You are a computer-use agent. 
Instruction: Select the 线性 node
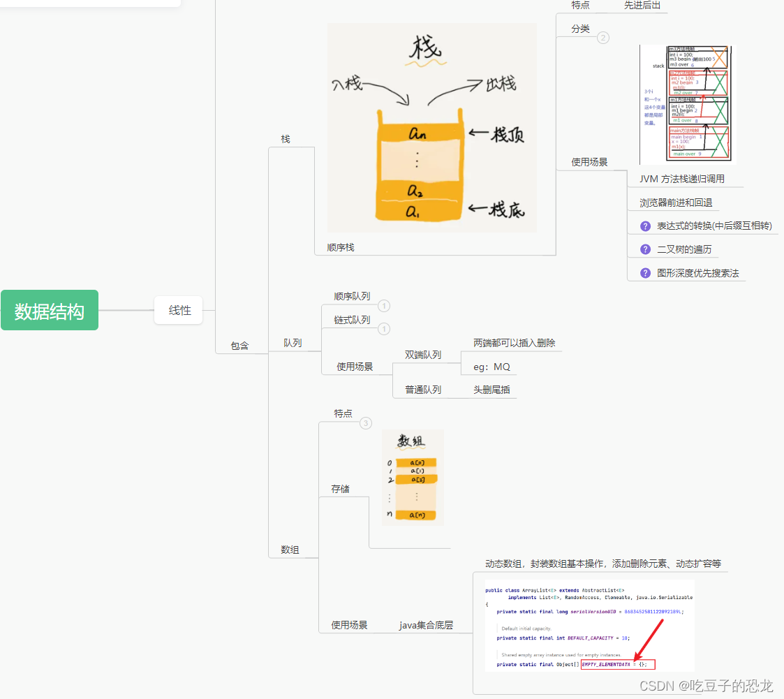(x=178, y=309)
